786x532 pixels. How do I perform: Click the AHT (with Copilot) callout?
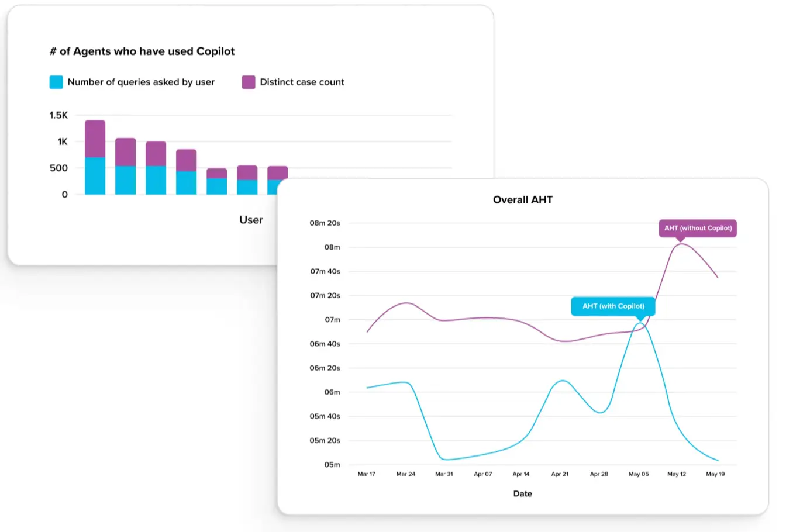[613, 306]
